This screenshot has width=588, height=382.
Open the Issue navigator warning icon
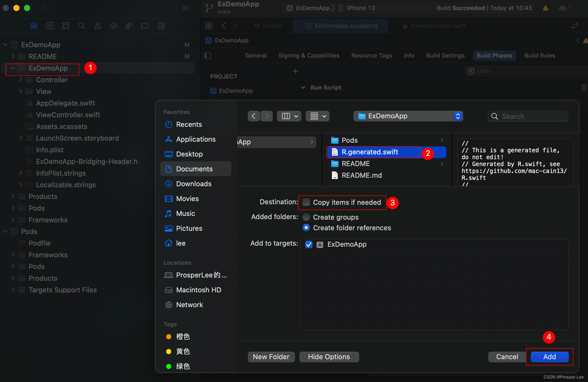[98, 26]
